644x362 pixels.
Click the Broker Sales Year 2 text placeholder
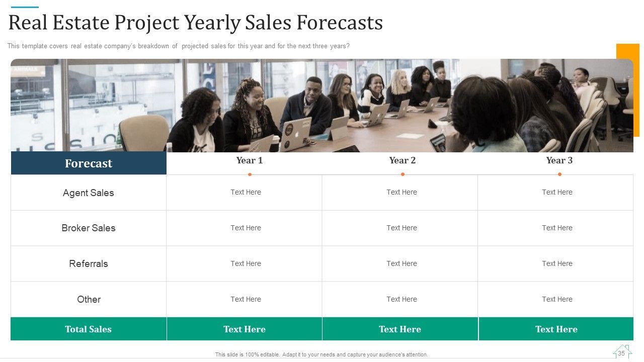401,228
